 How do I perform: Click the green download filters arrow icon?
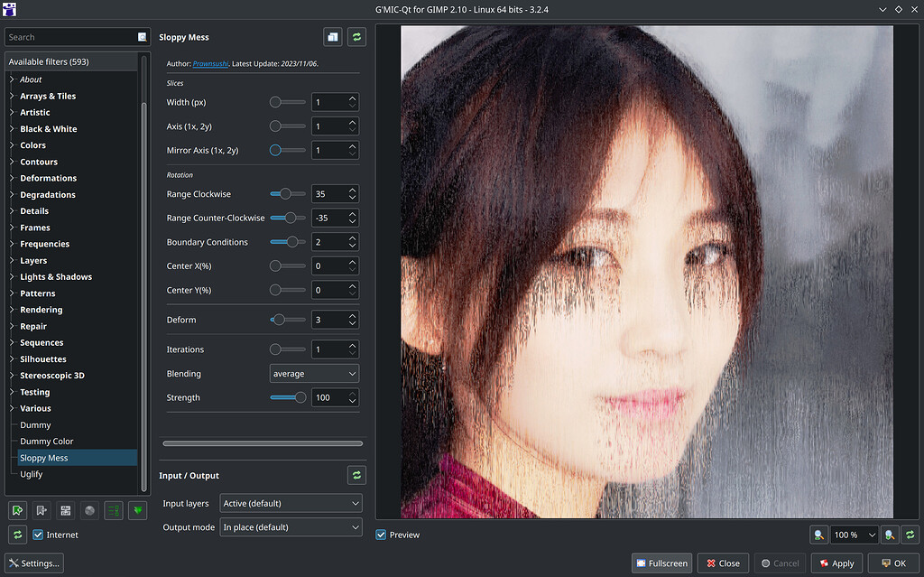click(137, 510)
